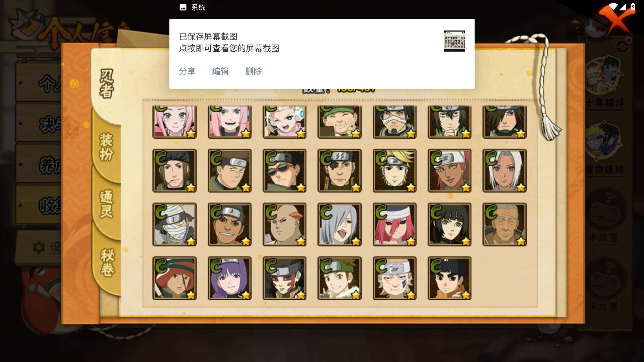
Task: Select the face-painted ninja with red markings
Action: pyautogui.click(x=284, y=278)
